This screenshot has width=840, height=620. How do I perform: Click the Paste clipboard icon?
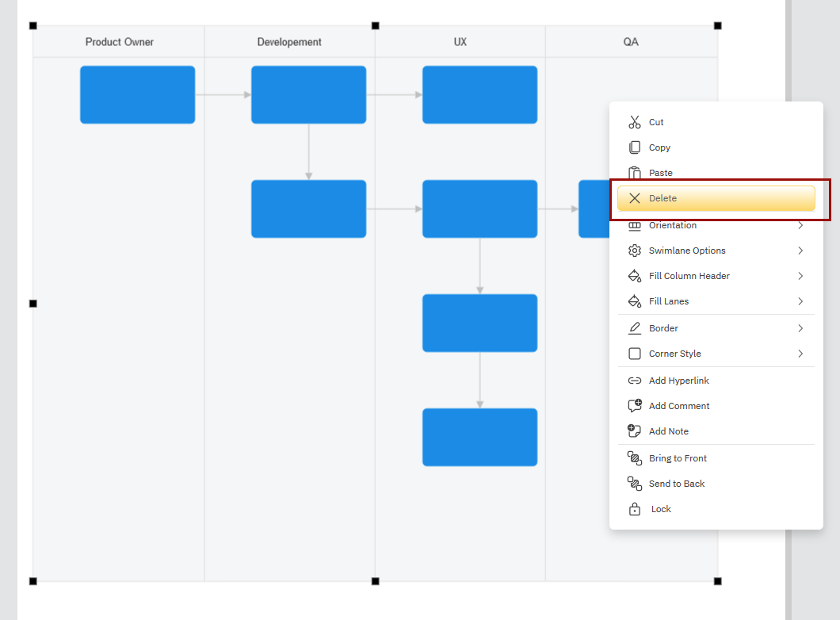[x=634, y=173]
